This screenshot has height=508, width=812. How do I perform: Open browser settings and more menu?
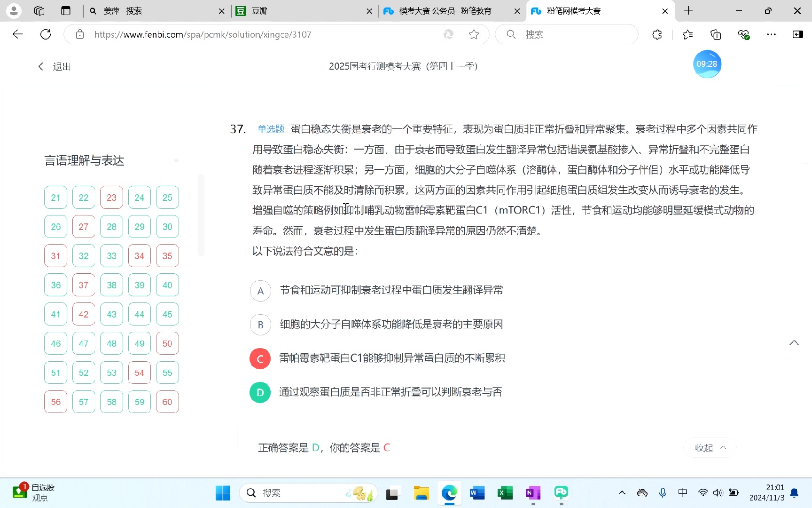(771, 34)
